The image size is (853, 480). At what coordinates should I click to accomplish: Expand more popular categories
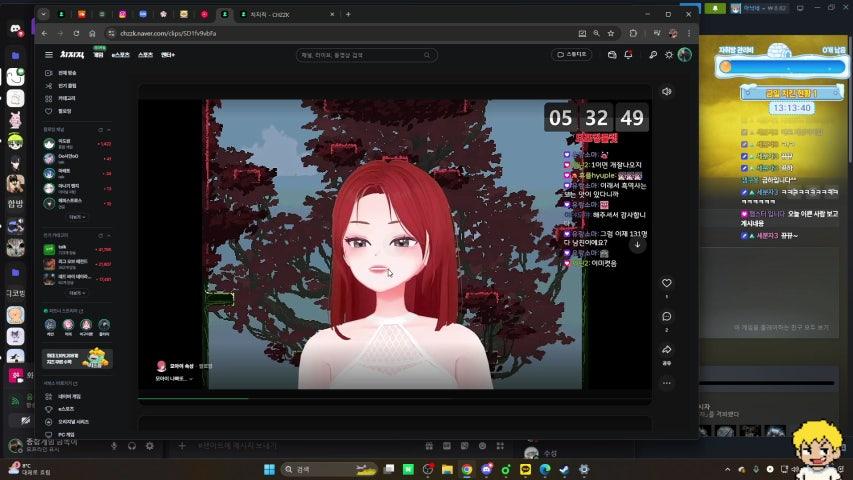tap(77, 293)
